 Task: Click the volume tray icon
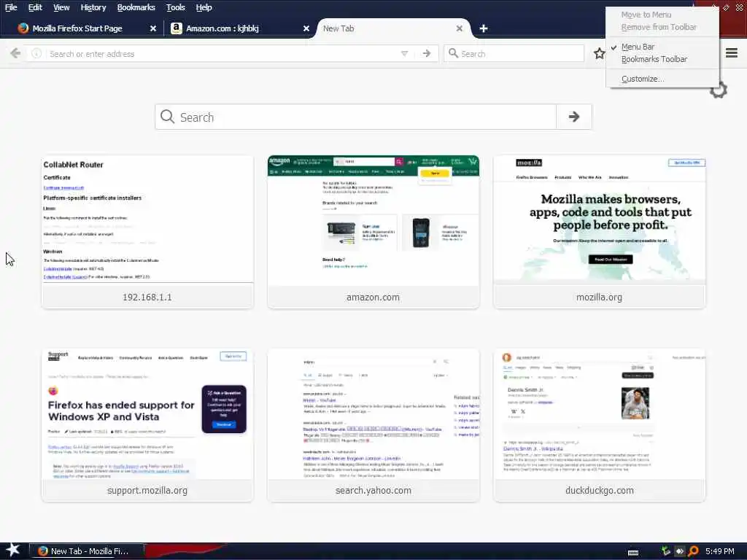tap(679, 551)
